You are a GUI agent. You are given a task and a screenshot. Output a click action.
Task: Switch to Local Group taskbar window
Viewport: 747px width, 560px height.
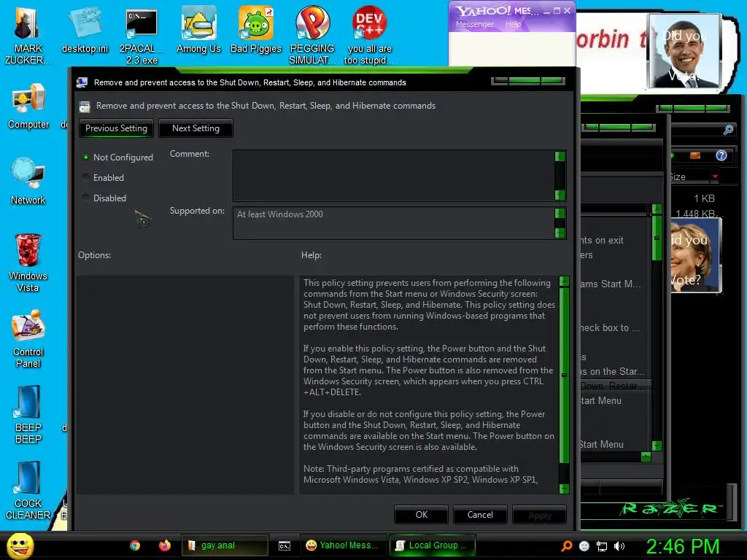432,545
